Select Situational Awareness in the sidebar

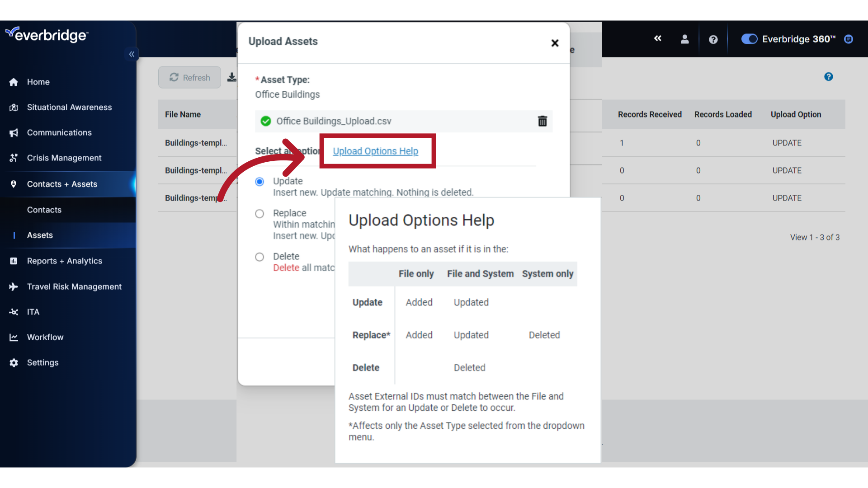69,107
